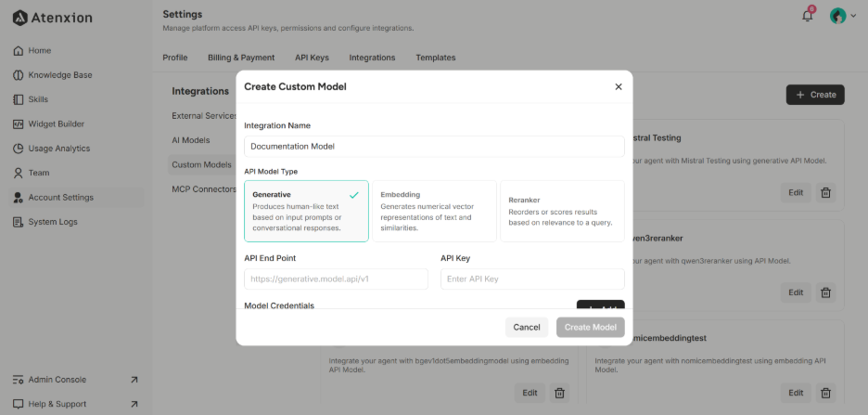The width and height of the screenshot is (868, 415).
Task: Select the Reranker model type
Action: (562, 211)
